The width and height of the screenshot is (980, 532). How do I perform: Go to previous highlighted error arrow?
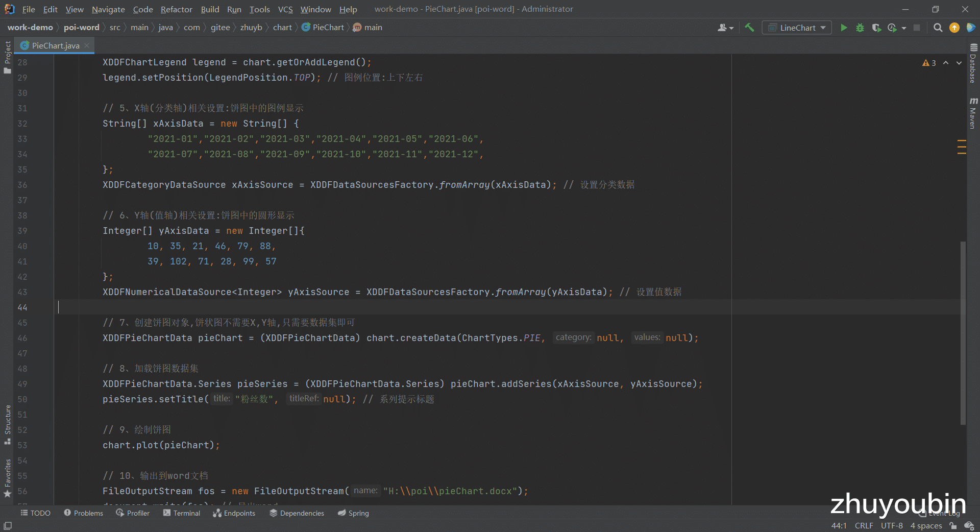(946, 63)
